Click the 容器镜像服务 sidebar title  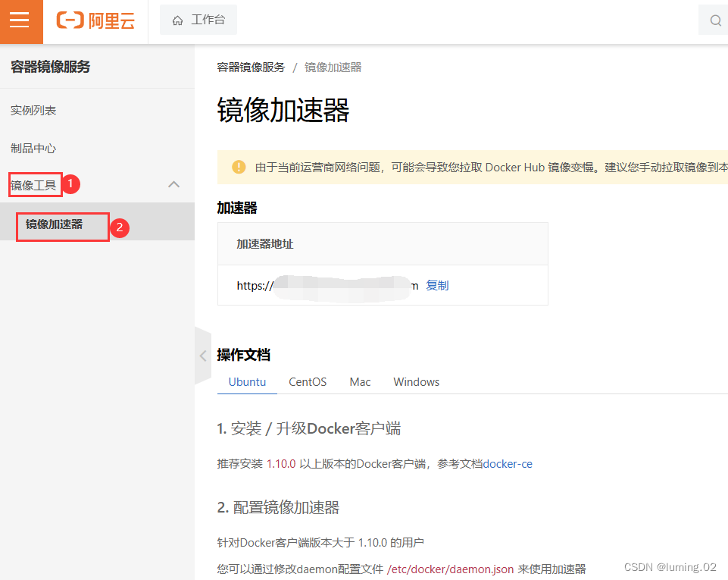[x=51, y=67]
